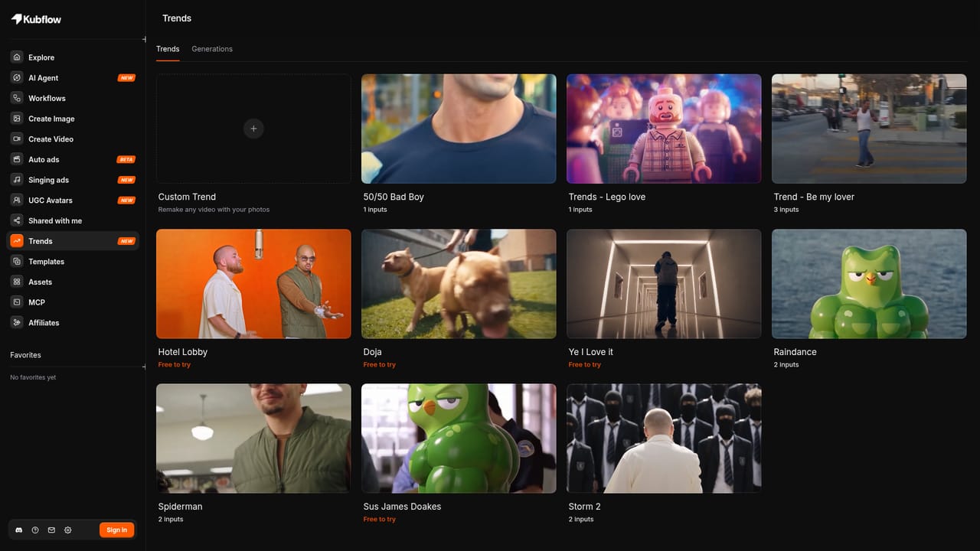Open the AI Agent sidebar icon

(x=17, y=78)
